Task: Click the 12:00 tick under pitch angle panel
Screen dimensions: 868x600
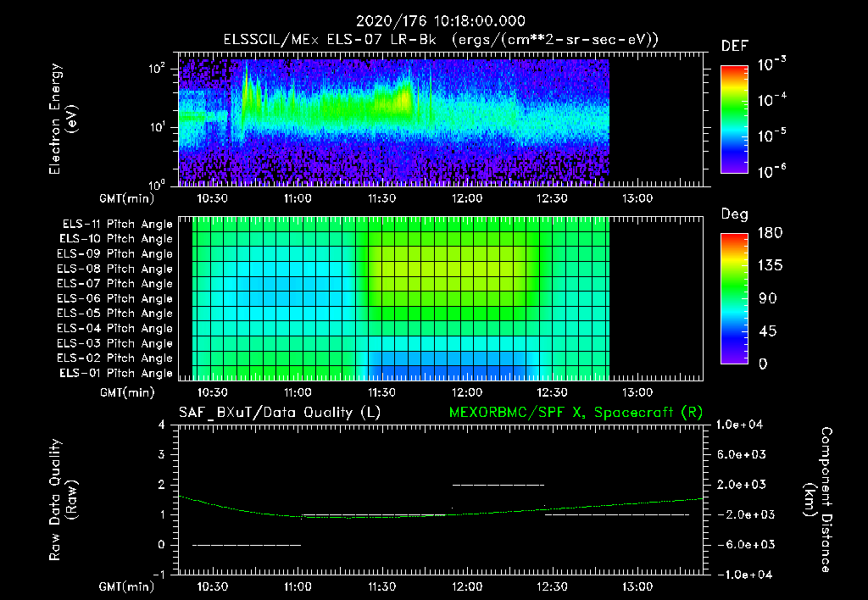Action: 467,392
